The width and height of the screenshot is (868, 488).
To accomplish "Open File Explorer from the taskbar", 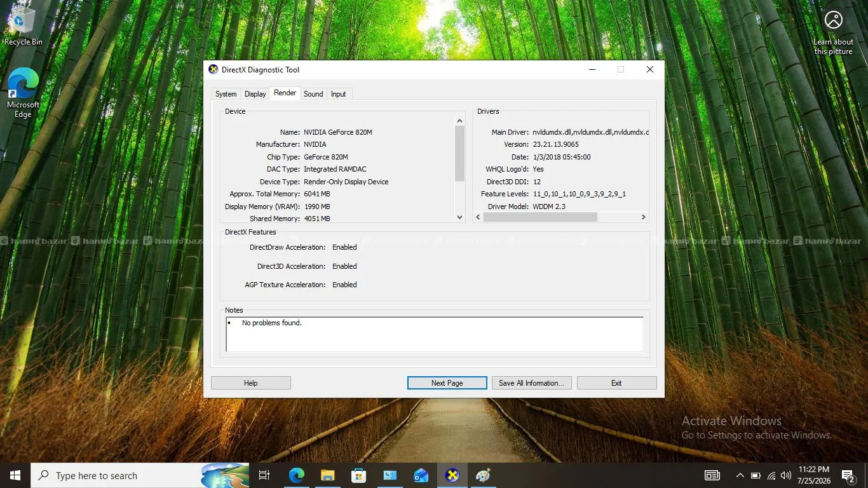I will (x=327, y=475).
